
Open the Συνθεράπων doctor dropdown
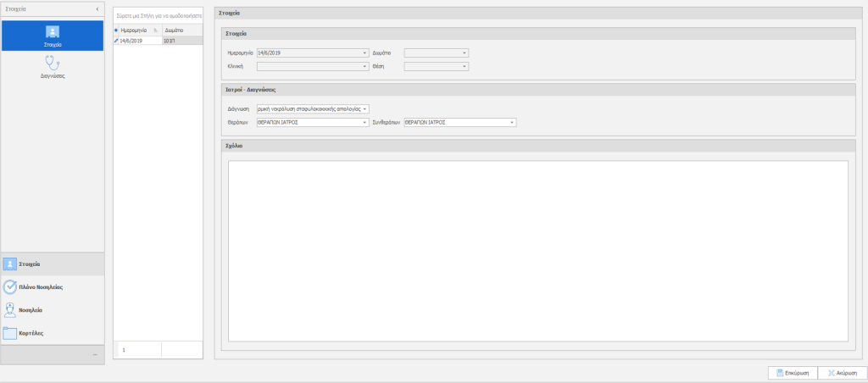click(512, 121)
